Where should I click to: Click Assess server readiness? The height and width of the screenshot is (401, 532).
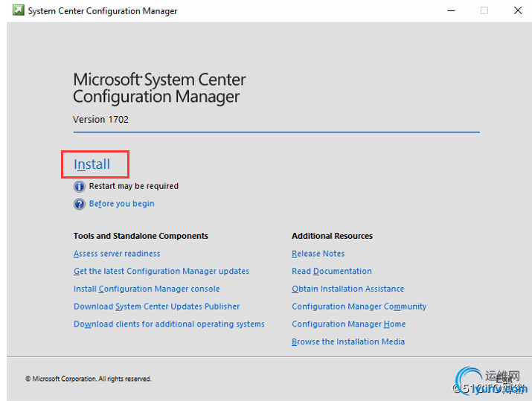coord(116,254)
